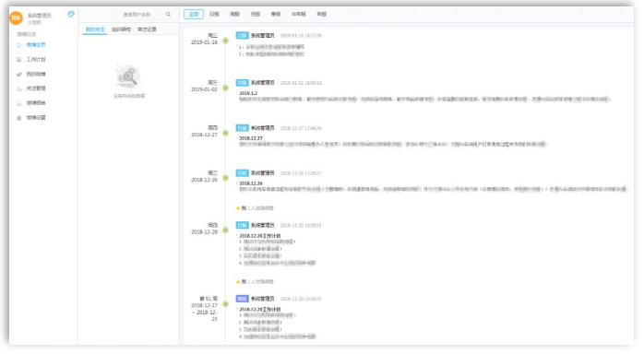Select the 年报 filter tab

point(322,15)
